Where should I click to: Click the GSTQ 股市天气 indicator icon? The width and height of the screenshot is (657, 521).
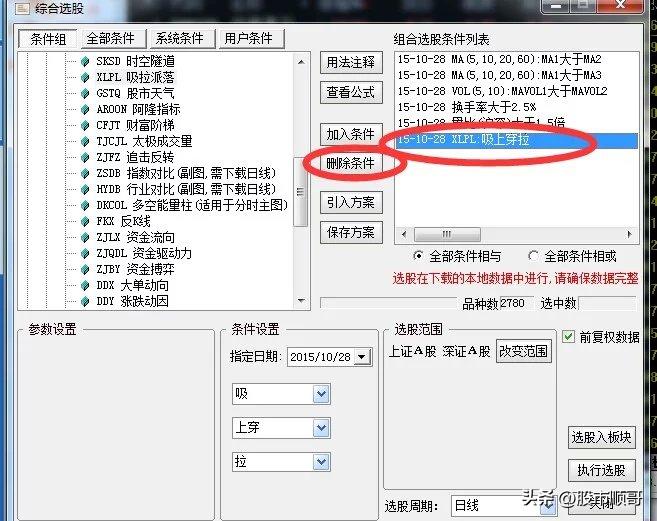[85, 93]
